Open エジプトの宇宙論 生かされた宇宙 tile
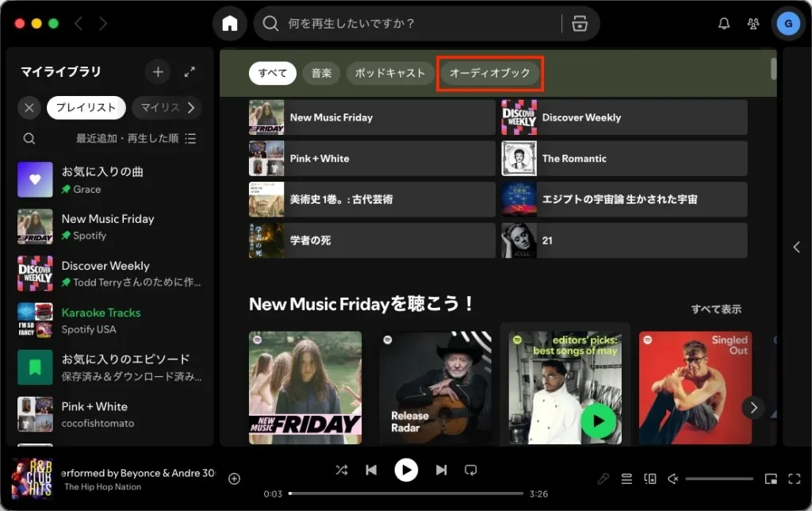Screen dimensions: 812x511 [x=624, y=199]
